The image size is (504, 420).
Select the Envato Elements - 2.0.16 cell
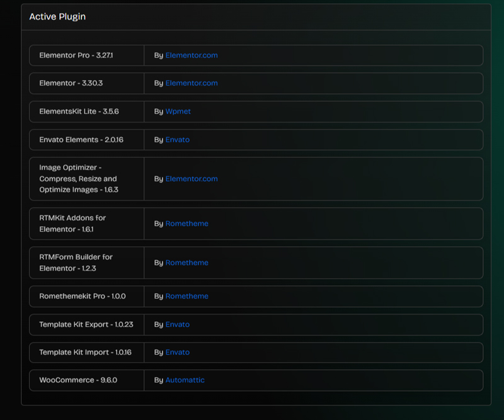click(86, 140)
